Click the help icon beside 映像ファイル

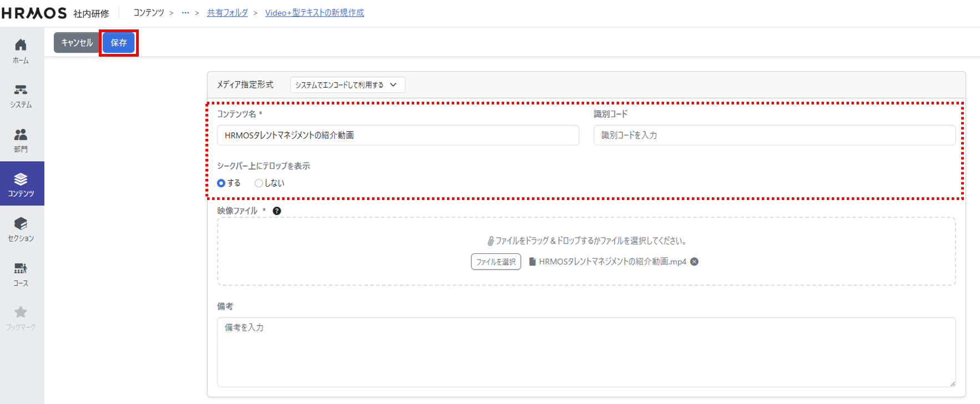click(x=277, y=211)
